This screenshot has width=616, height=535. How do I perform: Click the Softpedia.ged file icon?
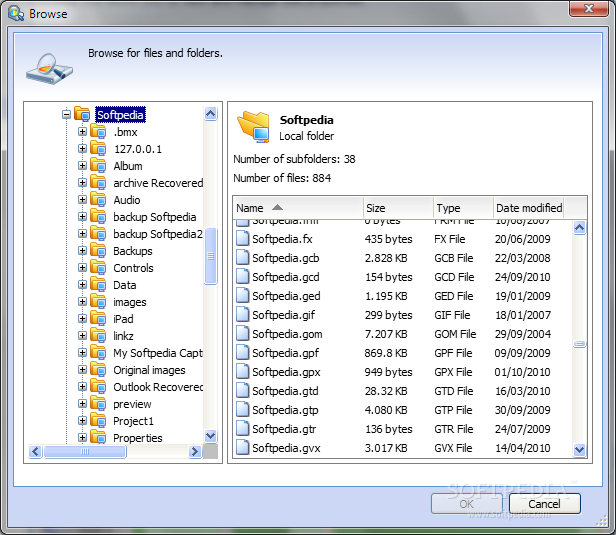point(243,295)
